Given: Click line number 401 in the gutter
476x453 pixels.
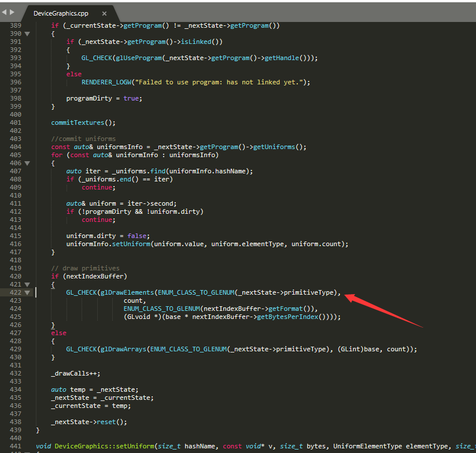Looking at the screenshot, I should (16, 122).
